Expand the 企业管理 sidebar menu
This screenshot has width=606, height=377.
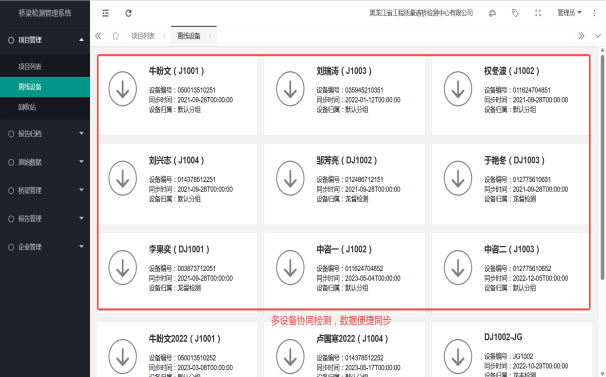pos(45,247)
